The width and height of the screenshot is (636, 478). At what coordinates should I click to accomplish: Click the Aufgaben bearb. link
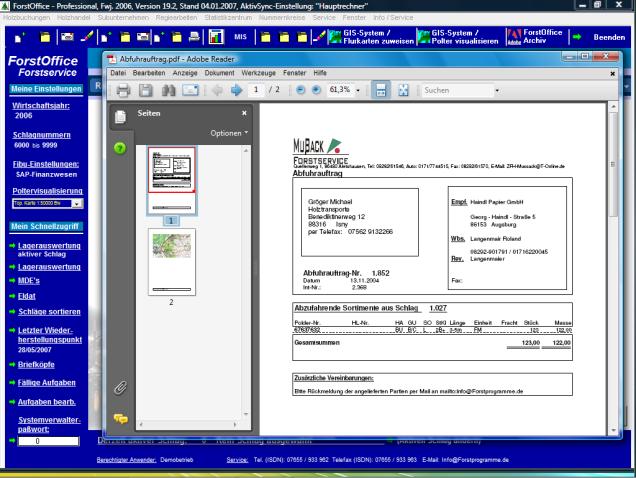47,402
